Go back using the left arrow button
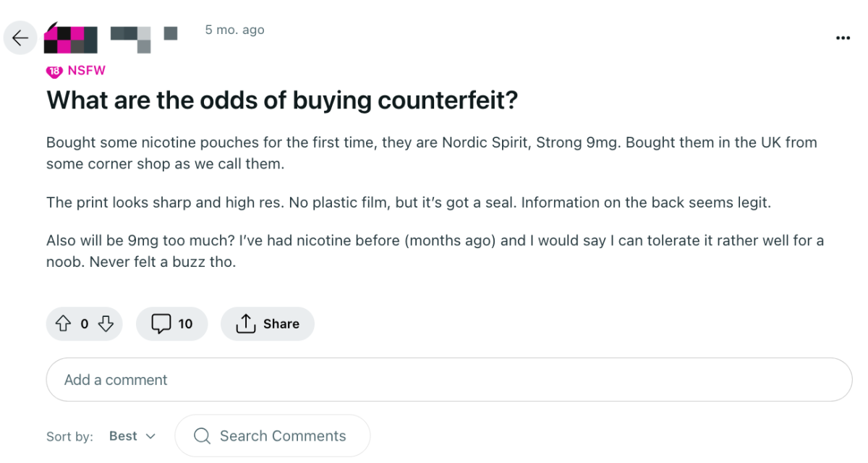The height and width of the screenshot is (463, 868). pyautogui.click(x=20, y=38)
